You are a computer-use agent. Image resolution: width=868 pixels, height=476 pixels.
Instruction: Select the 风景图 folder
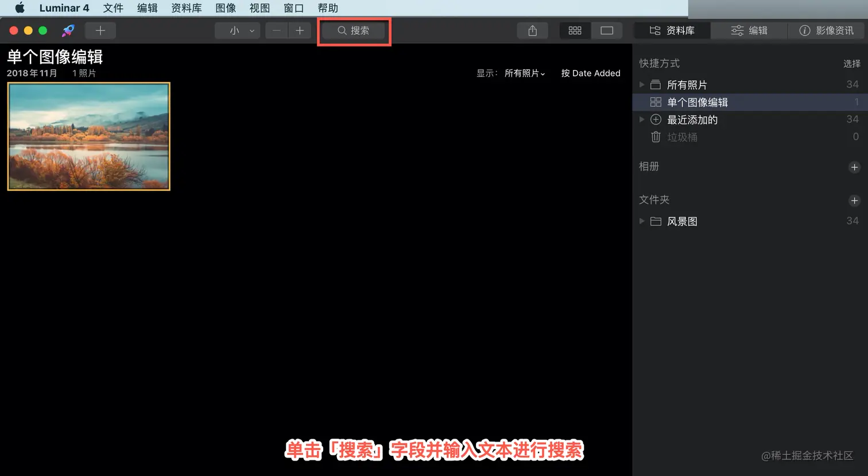(x=750, y=221)
